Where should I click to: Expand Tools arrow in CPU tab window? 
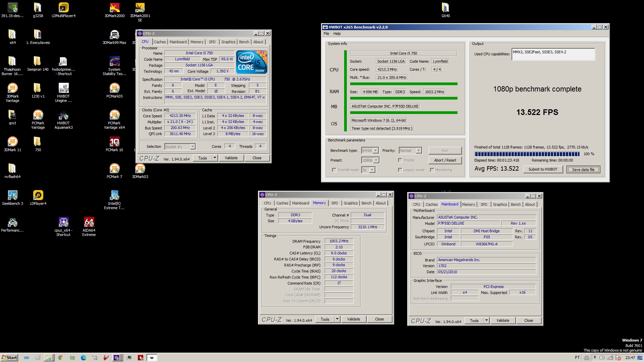click(215, 158)
